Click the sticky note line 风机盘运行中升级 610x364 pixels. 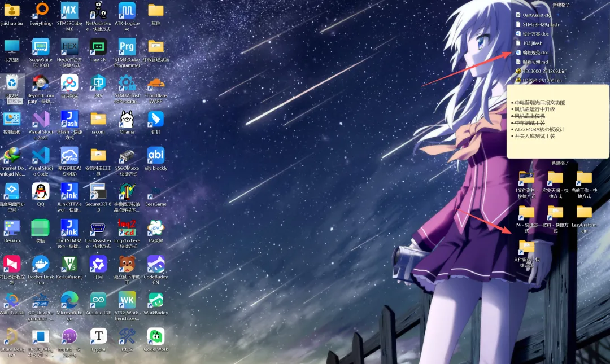534,109
